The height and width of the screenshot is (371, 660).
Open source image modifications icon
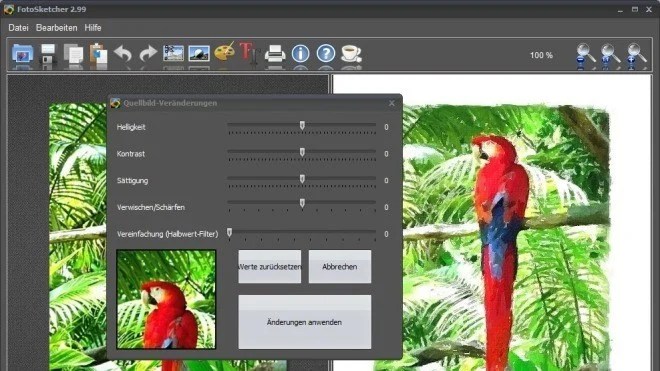(173, 54)
